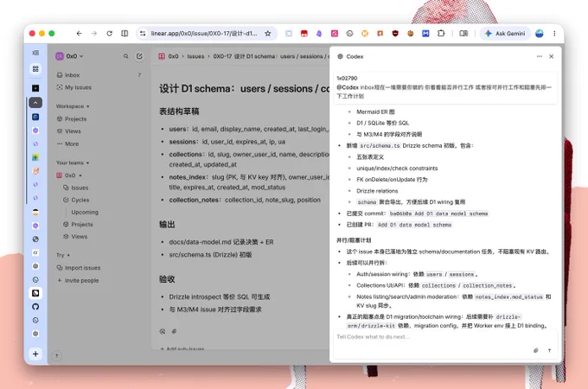Screen dimensions: 588x389
Task: Go forward using browser forward arrow
Action: point(94,34)
